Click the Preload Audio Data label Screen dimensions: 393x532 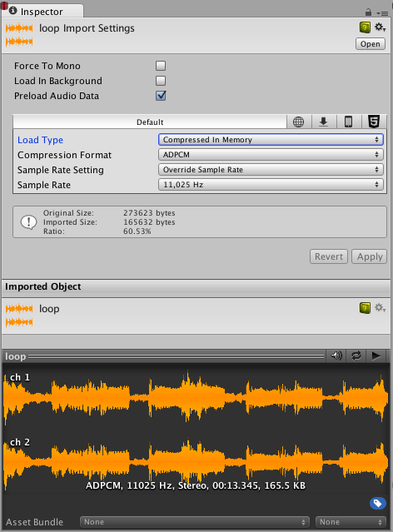click(x=57, y=96)
